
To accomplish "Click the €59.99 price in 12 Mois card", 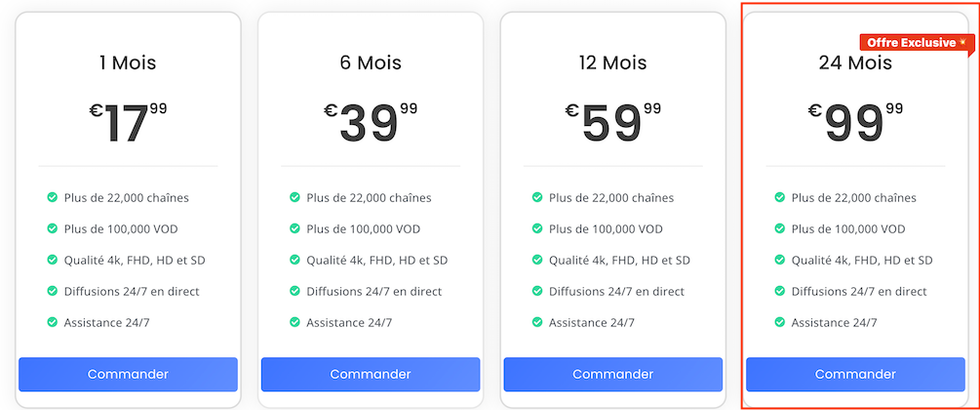I will (x=613, y=123).
